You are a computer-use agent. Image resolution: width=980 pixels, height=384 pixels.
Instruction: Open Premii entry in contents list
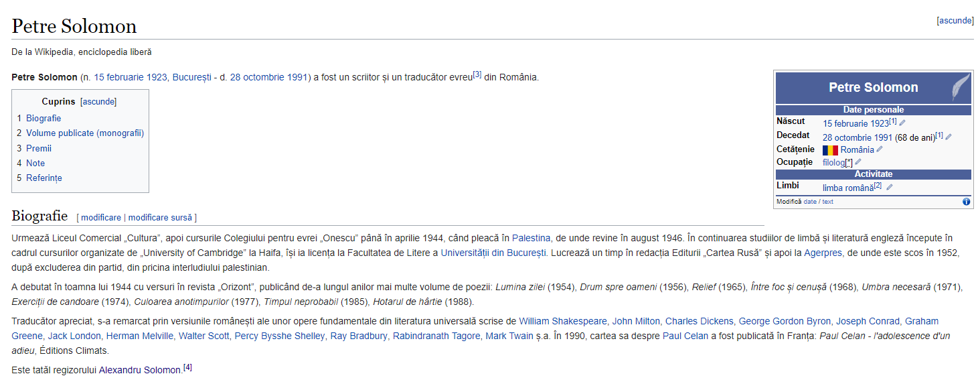(39, 148)
